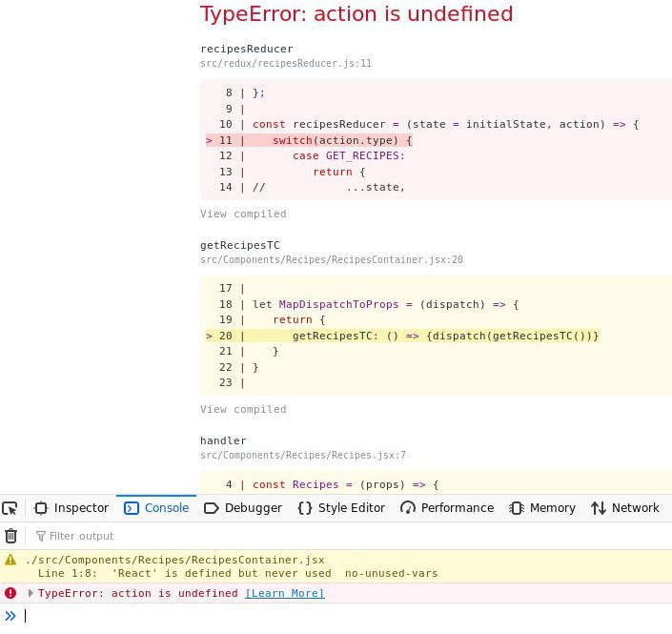Select the Memory tab
The width and height of the screenshot is (672, 634).
542,508
